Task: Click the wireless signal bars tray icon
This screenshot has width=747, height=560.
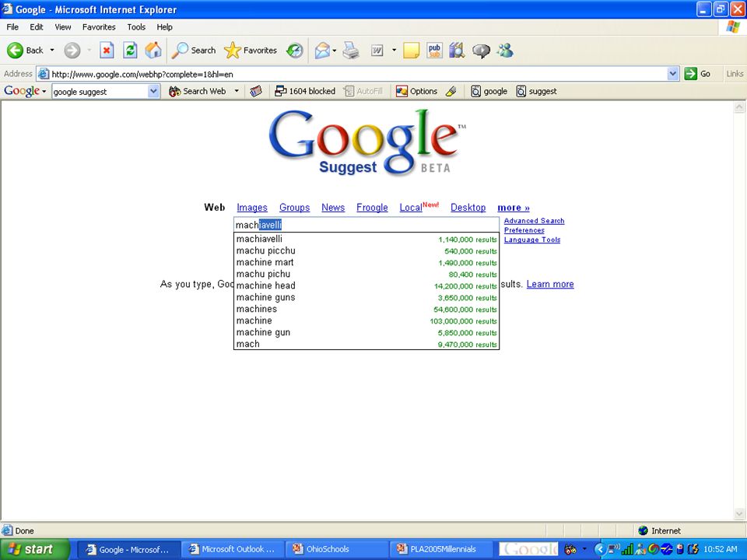Action: [x=627, y=550]
